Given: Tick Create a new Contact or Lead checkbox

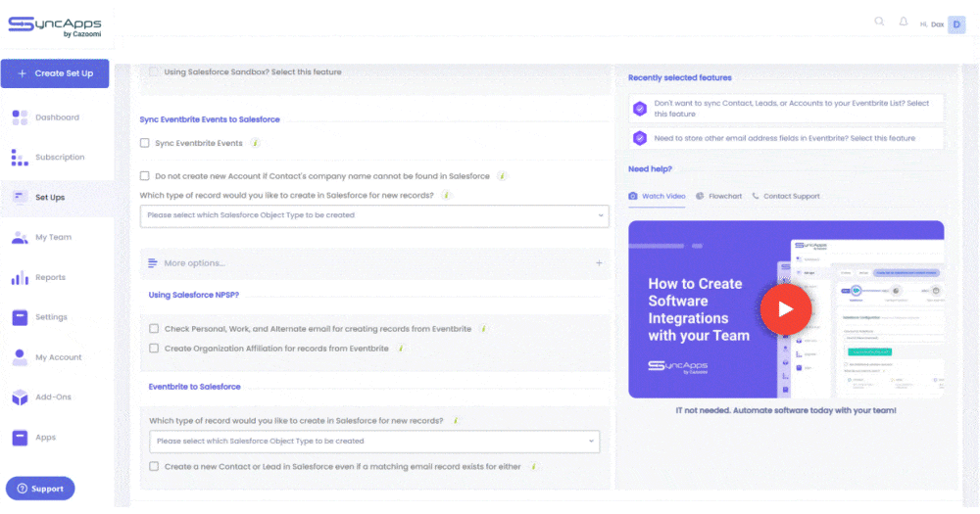Looking at the screenshot, I should tap(154, 467).
